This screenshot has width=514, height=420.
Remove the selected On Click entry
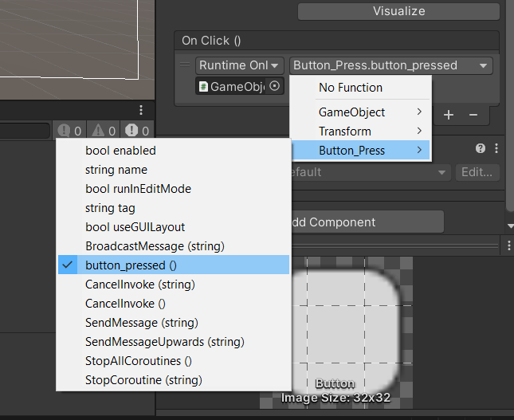click(473, 115)
